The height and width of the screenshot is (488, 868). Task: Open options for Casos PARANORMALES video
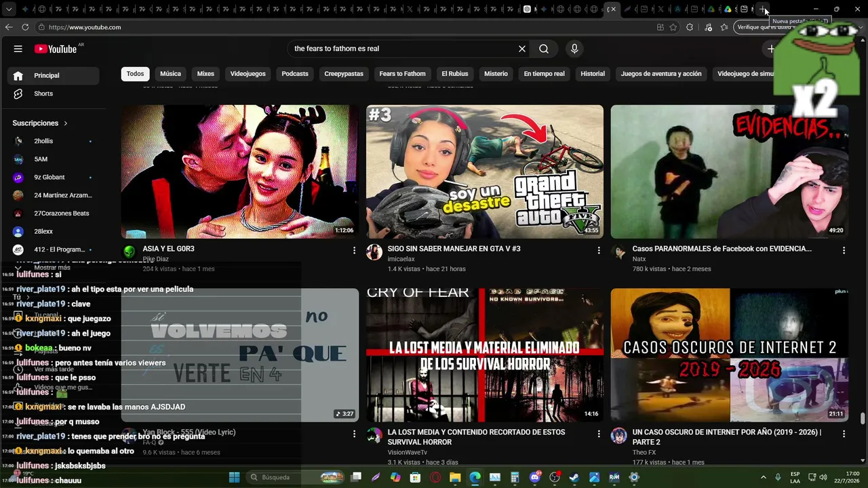[844, 251]
